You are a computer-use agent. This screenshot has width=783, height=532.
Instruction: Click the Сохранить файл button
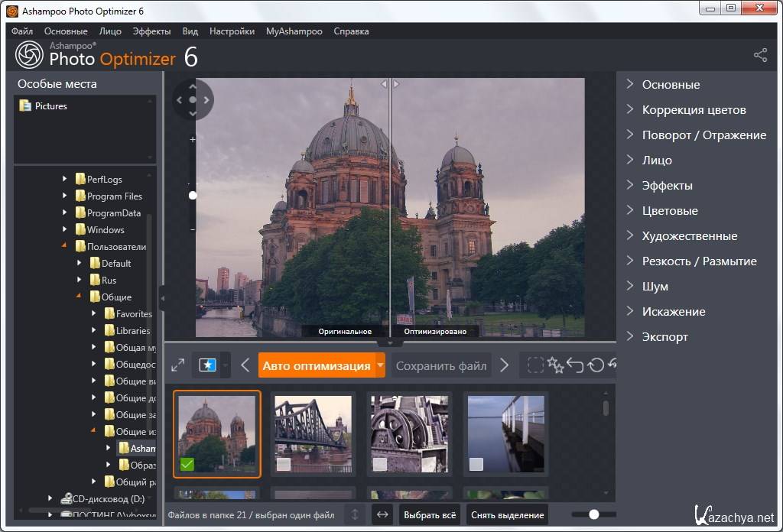pos(441,365)
